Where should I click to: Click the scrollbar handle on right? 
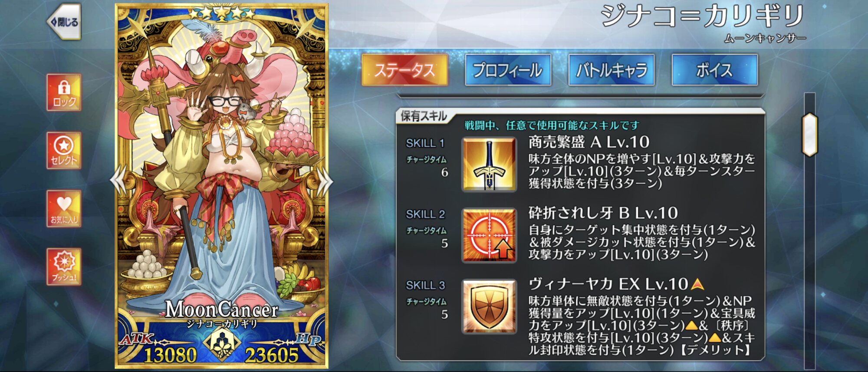(x=809, y=135)
